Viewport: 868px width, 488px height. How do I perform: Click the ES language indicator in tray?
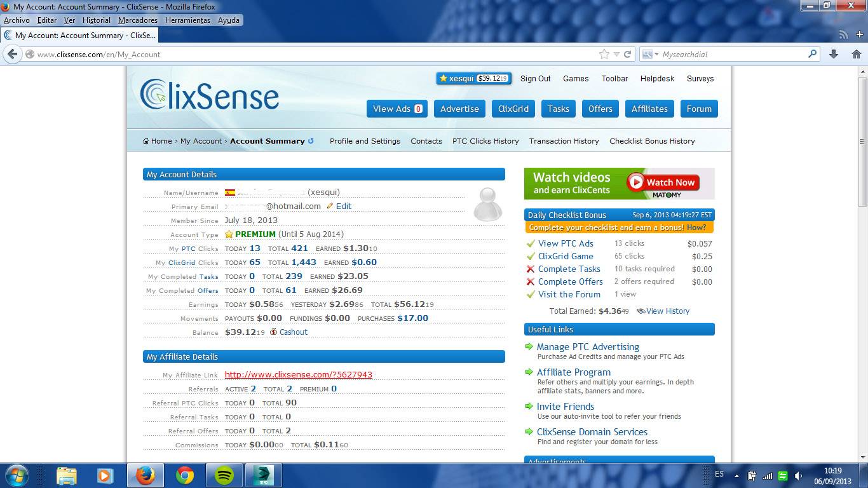[719, 474]
